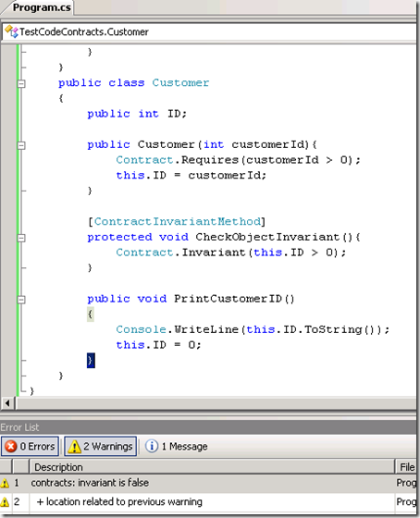Toggle the 0 Errors filter button

pyautogui.click(x=31, y=446)
